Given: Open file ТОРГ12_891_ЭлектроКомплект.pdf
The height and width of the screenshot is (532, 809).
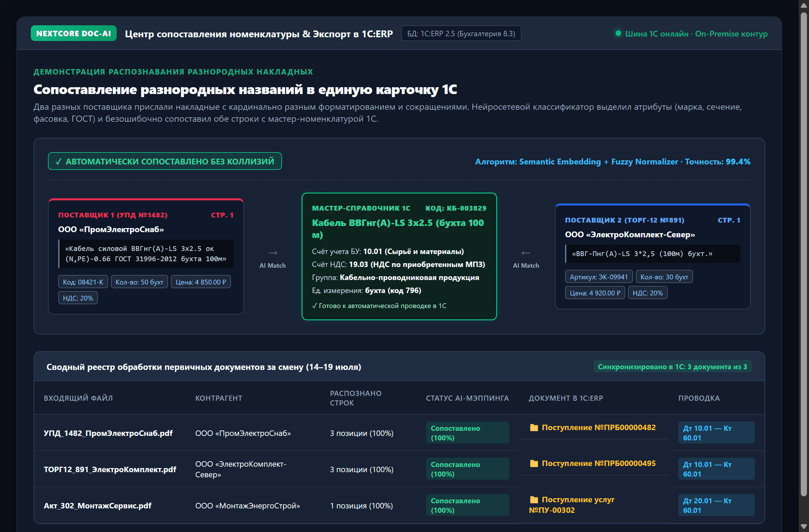Looking at the screenshot, I should pyautogui.click(x=110, y=469).
